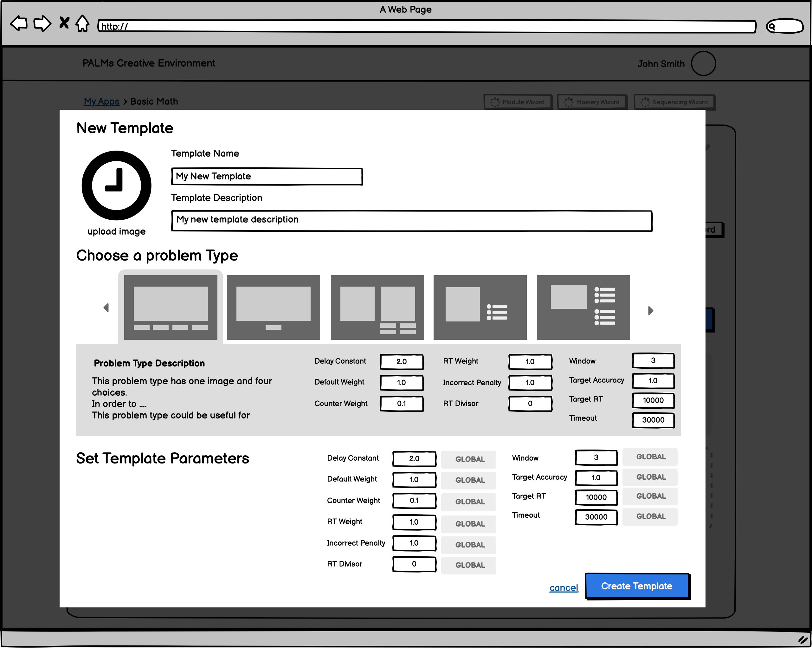
Task: Click the browser back arrow icon
Action: 19,23
